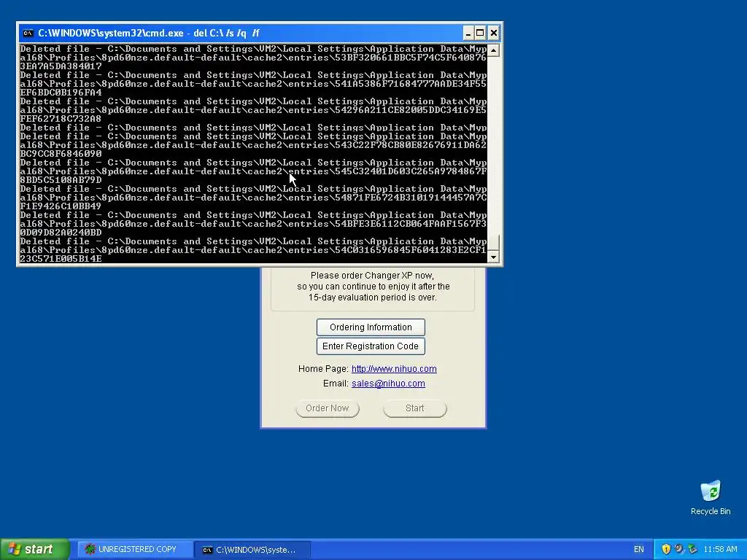Click the middle system tray icon
This screenshot has width=747, height=560.
[679, 549]
